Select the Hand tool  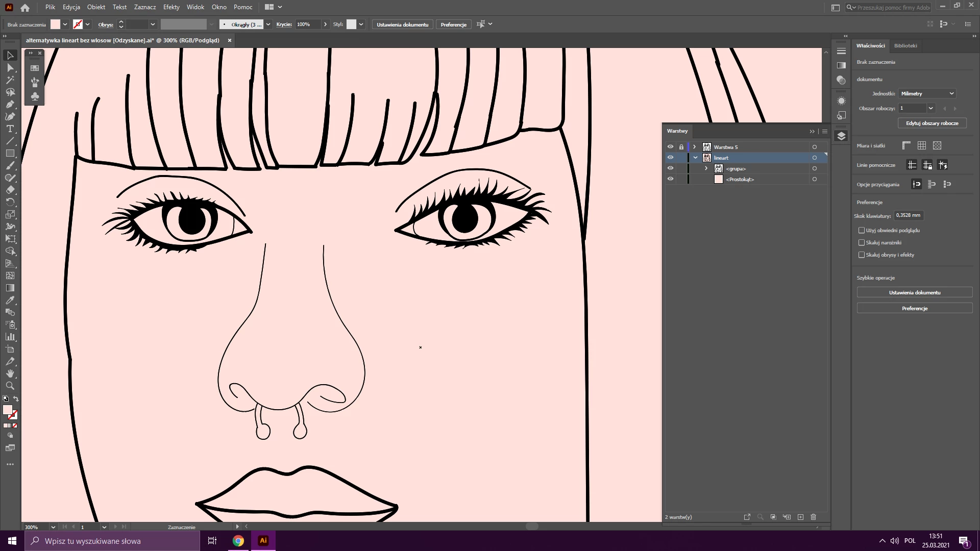coord(10,374)
